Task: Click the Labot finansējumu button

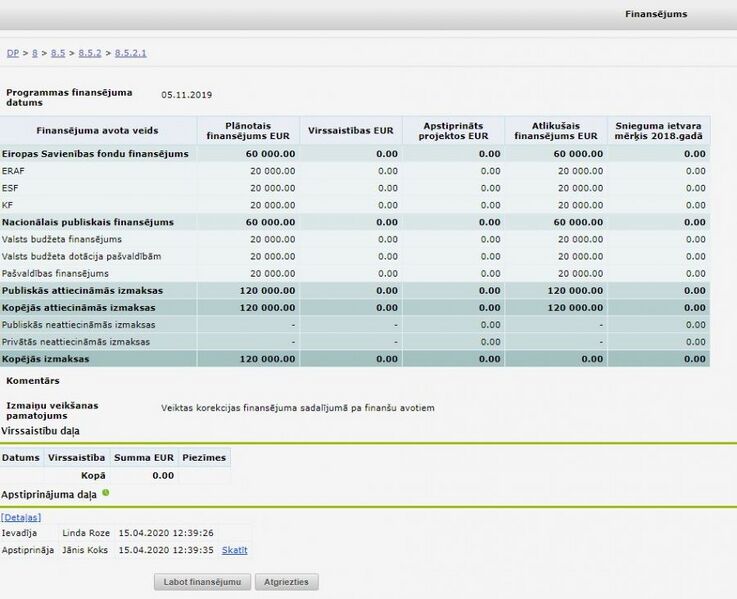Action: 202,582
